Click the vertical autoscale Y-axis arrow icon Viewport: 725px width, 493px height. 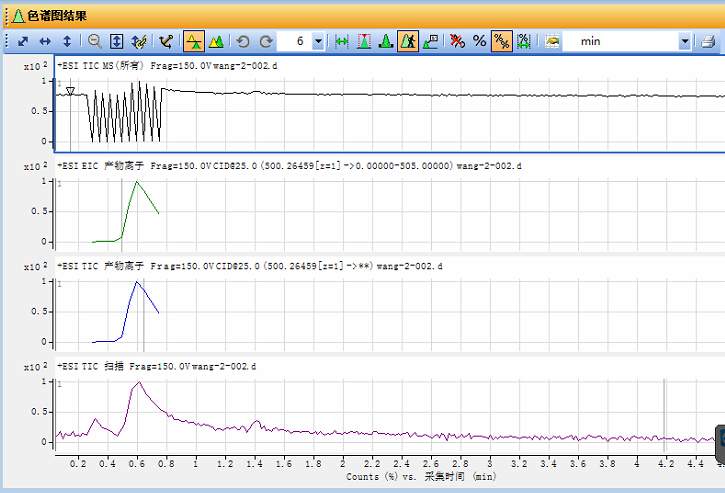click(x=67, y=41)
